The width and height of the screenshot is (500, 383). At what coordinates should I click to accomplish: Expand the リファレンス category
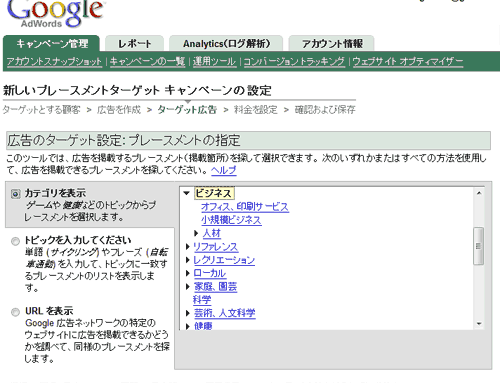(x=188, y=247)
